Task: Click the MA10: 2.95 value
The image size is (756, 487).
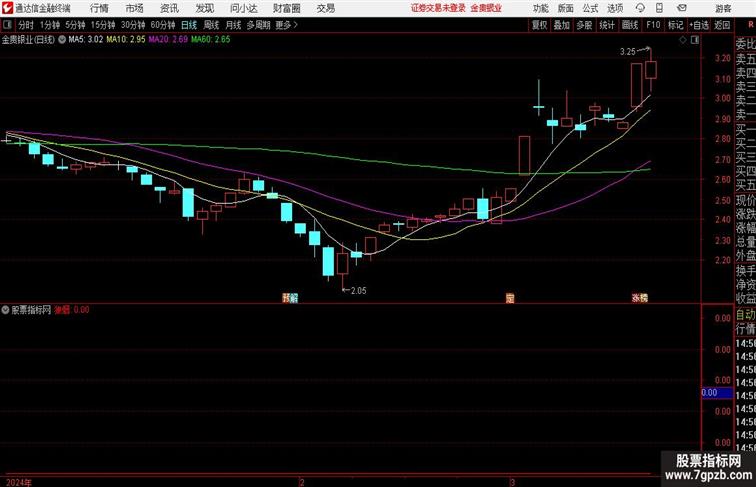Action: tap(126, 40)
